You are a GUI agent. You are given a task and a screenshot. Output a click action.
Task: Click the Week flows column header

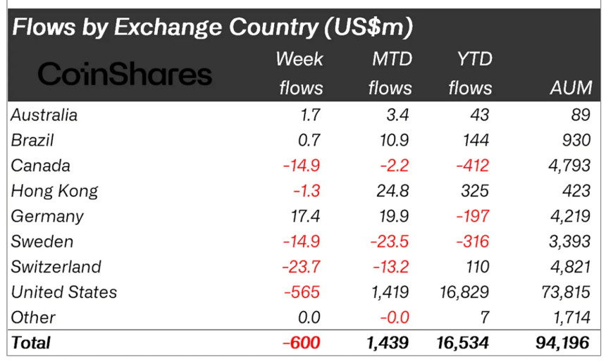[300, 73]
